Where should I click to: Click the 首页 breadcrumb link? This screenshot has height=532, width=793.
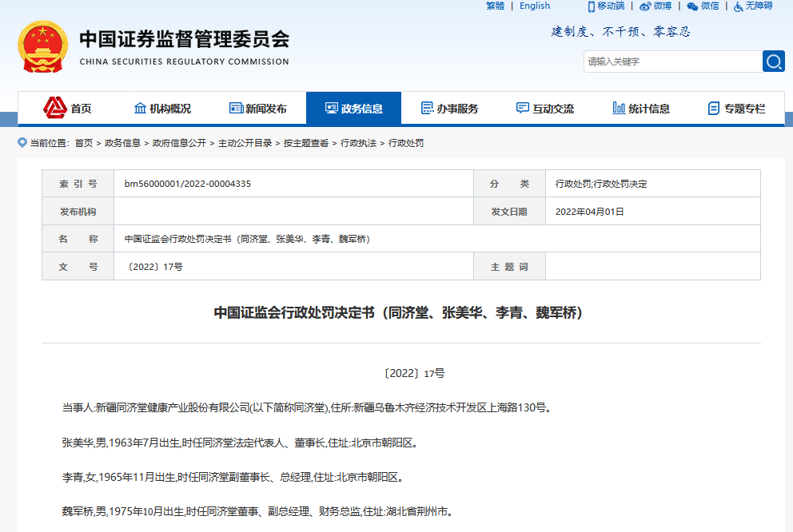[84, 144]
